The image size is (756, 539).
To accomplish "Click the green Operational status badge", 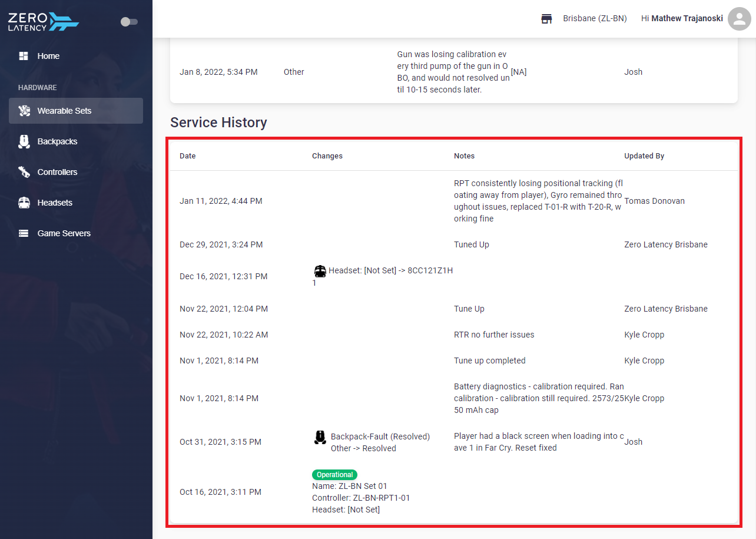I will (x=334, y=475).
